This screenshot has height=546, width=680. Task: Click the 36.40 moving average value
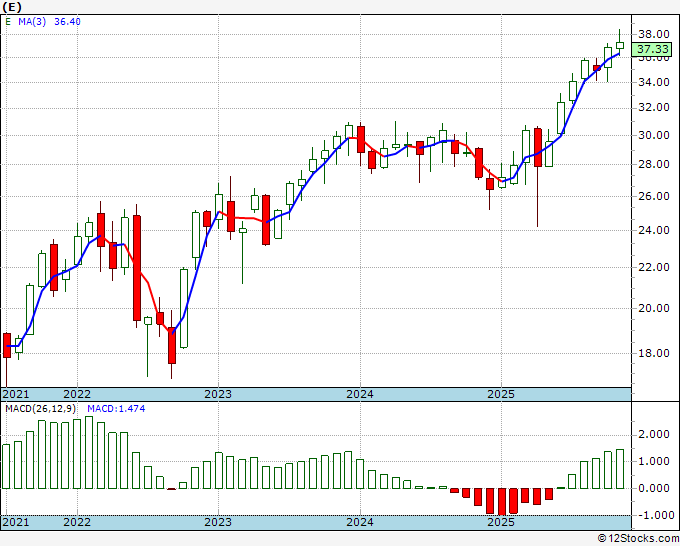click(x=67, y=21)
